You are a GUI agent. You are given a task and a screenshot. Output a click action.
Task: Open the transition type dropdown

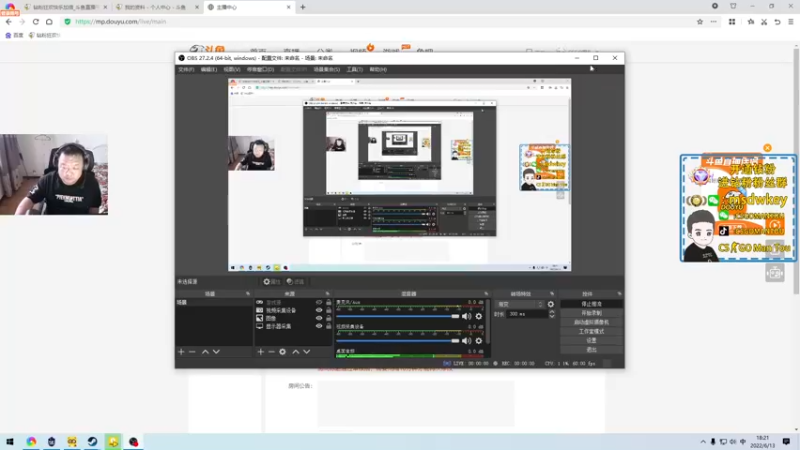(x=520, y=304)
